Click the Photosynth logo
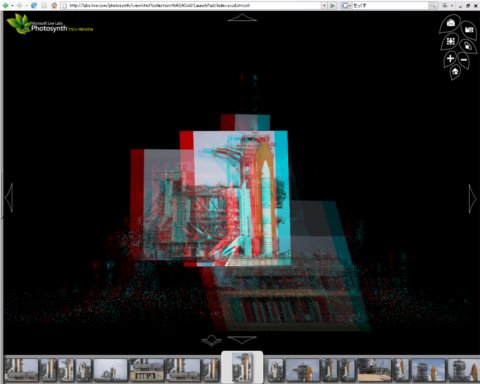This screenshot has width=480, height=384. 50,25
